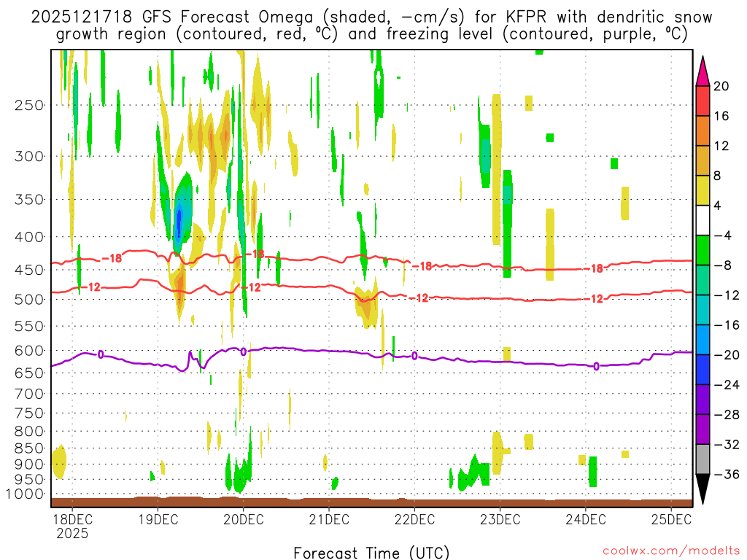The height and width of the screenshot is (560, 747).
Task: Click the purple 0 freezing label near 24DEC
Action: [x=596, y=366]
